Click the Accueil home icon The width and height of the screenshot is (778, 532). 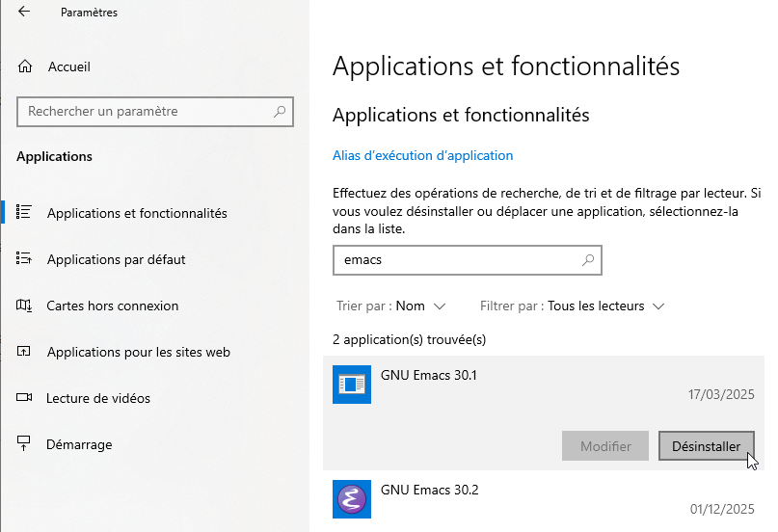tap(25, 67)
